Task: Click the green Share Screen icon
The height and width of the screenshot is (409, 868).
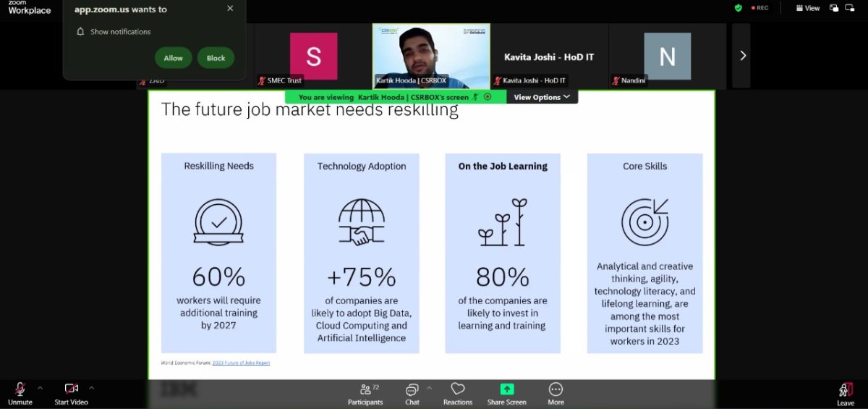Action: pos(506,389)
